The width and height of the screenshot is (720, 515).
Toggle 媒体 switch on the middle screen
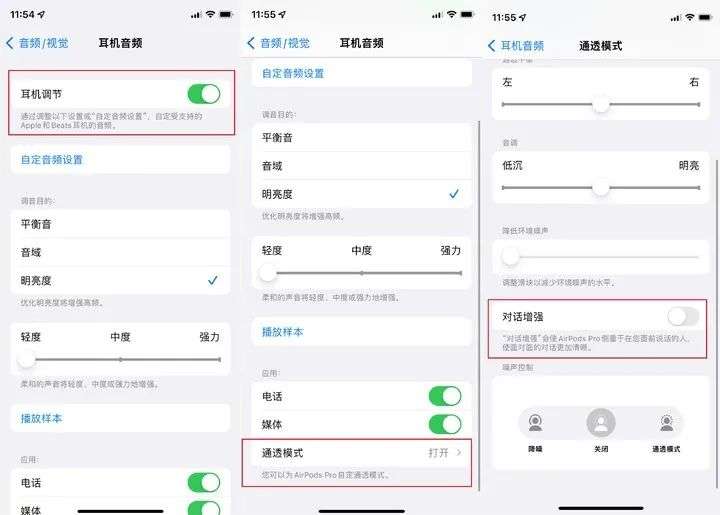point(445,425)
